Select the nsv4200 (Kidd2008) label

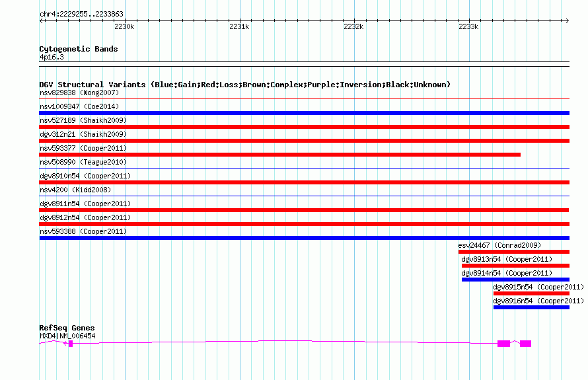(x=75, y=190)
